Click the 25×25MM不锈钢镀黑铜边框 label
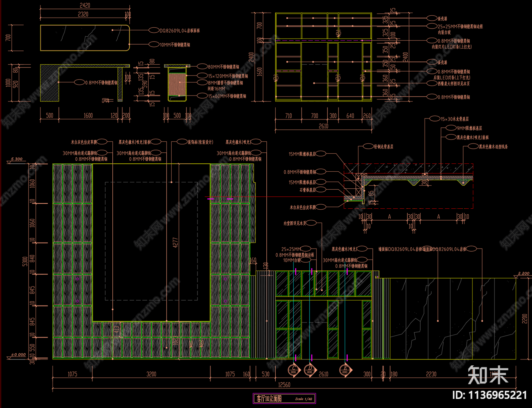The image size is (532, 408). click(460, 26)
